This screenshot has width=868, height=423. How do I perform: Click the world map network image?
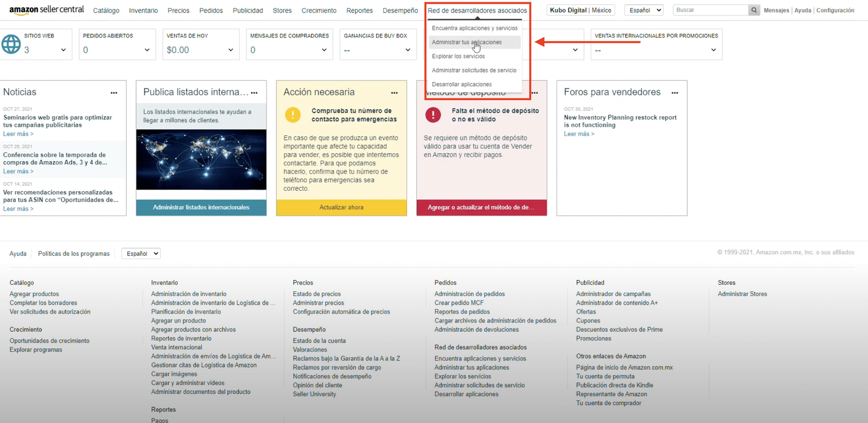[x=201, y=160]
